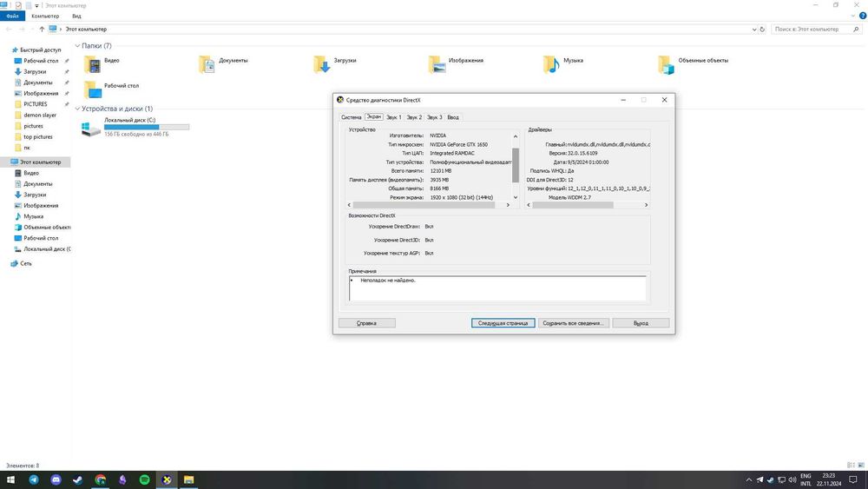
Task: Open Spotify from the taskbar
Action: tap(144, 479)
